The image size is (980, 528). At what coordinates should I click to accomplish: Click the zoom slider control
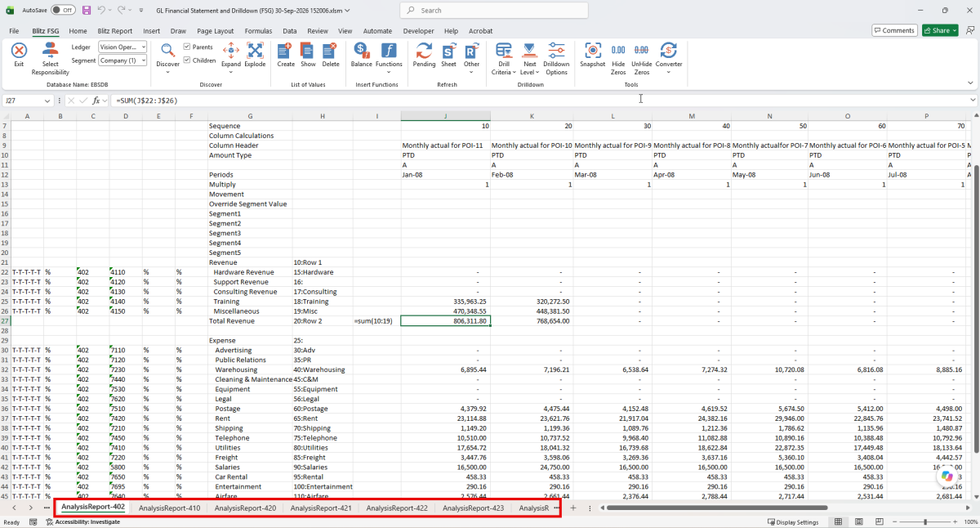point(924,521)
